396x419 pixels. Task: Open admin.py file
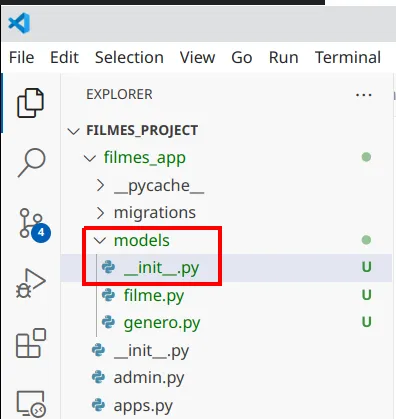[x=149, y=378]
